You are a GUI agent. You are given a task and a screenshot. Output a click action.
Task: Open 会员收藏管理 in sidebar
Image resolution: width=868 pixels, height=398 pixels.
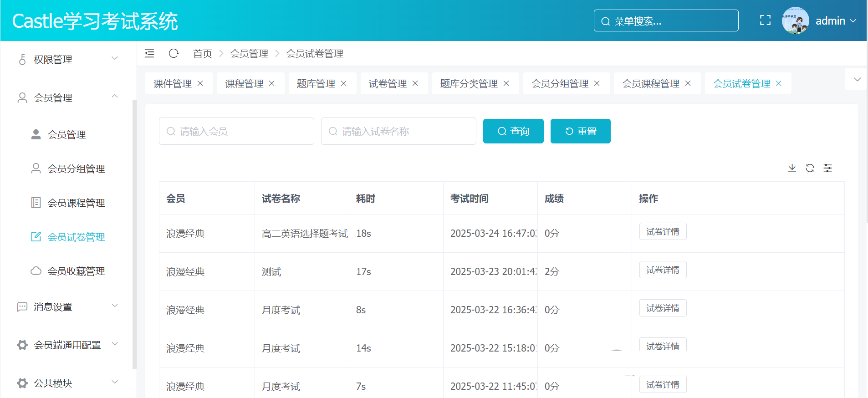pyautogui.click(x=76, y=271)
